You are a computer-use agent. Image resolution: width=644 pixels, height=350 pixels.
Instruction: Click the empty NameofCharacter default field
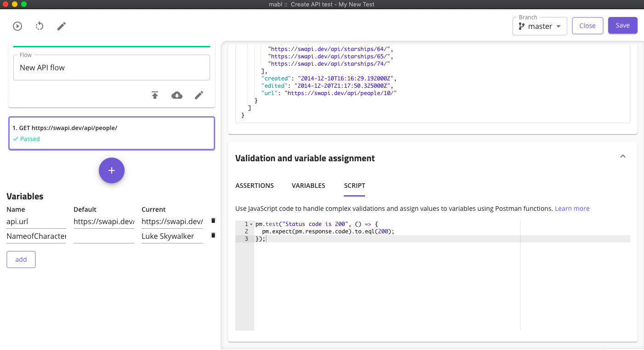point(104,237)
